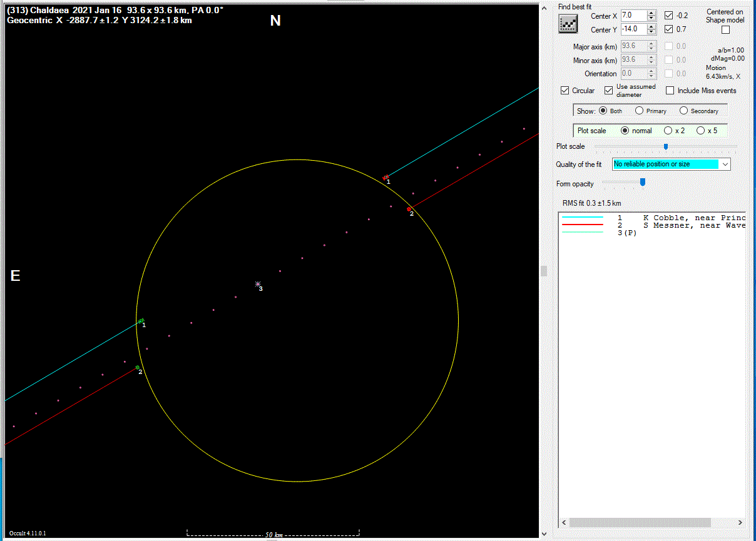Viewport: 756px width, 541px height.
Task: Click the 50 km scale bar label
Action: click(273, 535)
